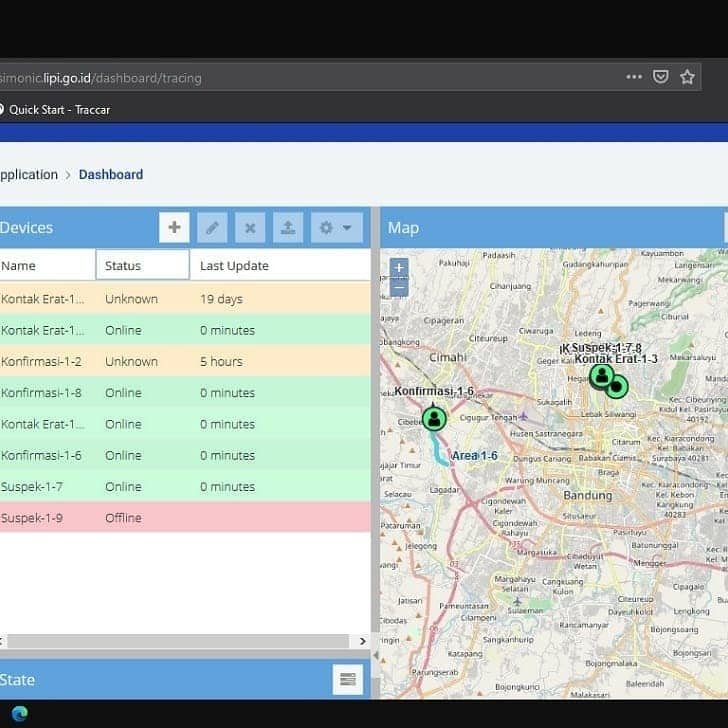Sort devices by Last Update column
The image size is (728, 728).
pyautogui.click(x=234, y=266)
